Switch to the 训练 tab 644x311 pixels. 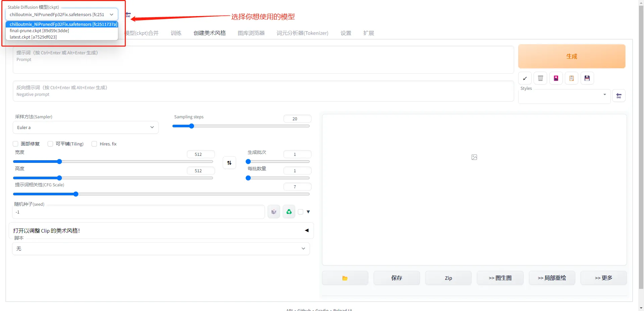pyautogui.click(x=176, y=33)
